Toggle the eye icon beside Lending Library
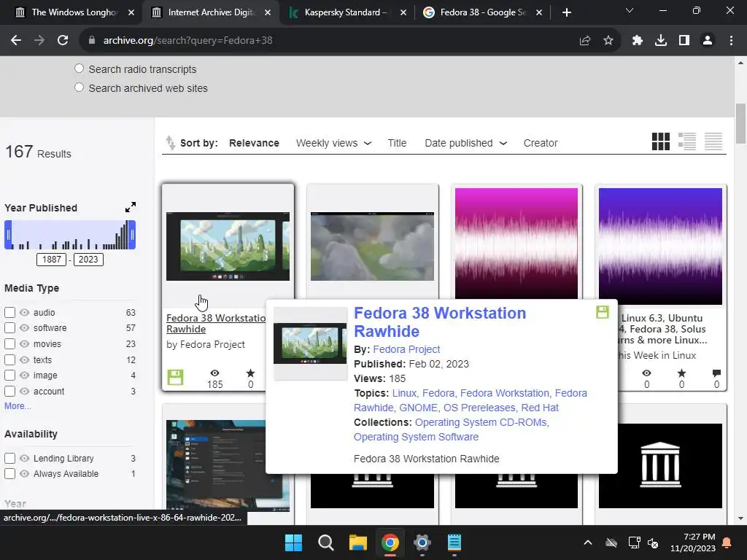Image resolution: width=747 pixels, height=560 pixels. click(24, 458)
